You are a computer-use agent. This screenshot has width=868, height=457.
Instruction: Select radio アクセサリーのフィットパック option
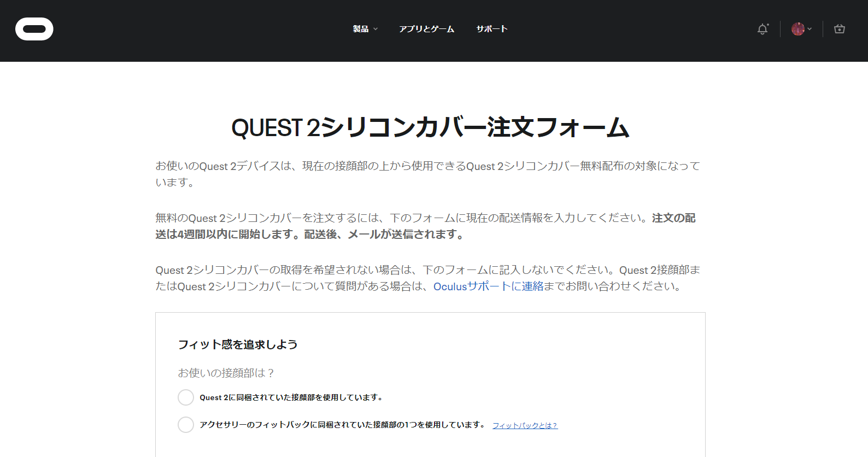[186, 425]
